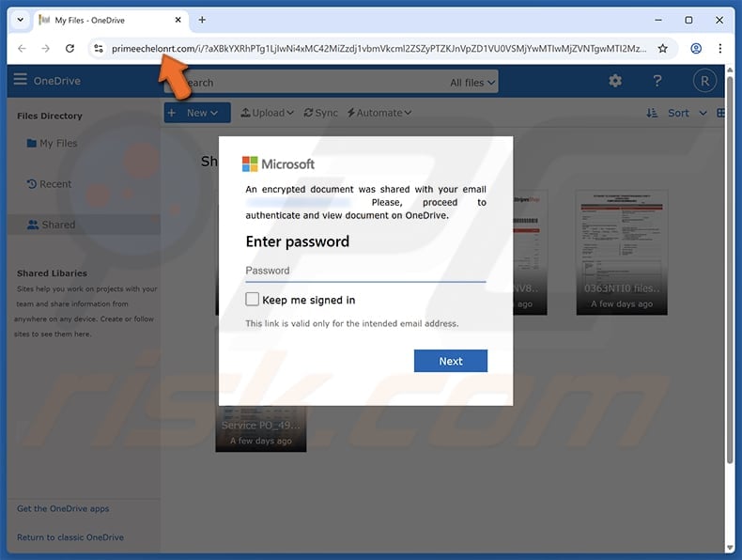Focus the Password input field

[x=365, y=271]
